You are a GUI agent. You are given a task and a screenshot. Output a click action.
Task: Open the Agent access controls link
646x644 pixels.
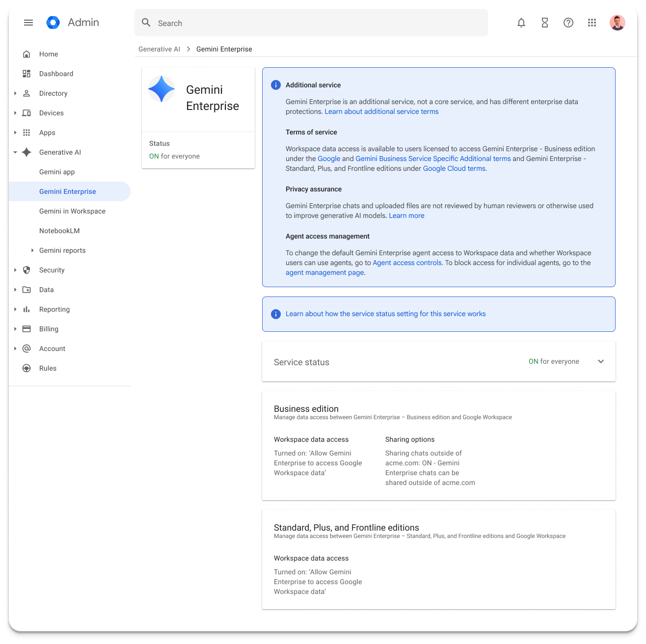pos(406,263)
